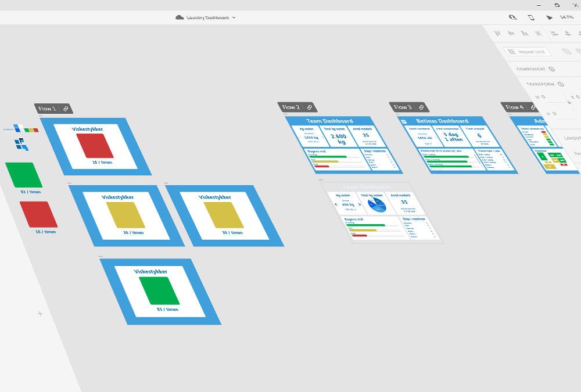
Task: Click the cloud document icon beside title
Action: pyautogui.click(x=180, y=17)
